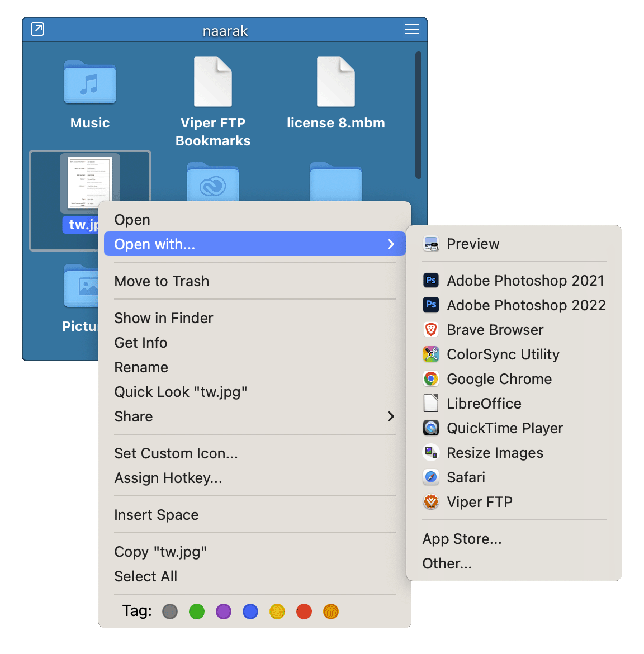Choose Open from the context menu
This screenshot has width=644, height=654.
[x=255, y=220]
